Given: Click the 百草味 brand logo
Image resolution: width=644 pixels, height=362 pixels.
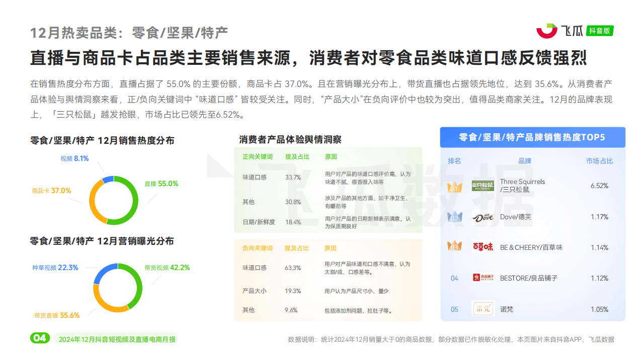Looking at the screenshot, I should tap(483, 247).
